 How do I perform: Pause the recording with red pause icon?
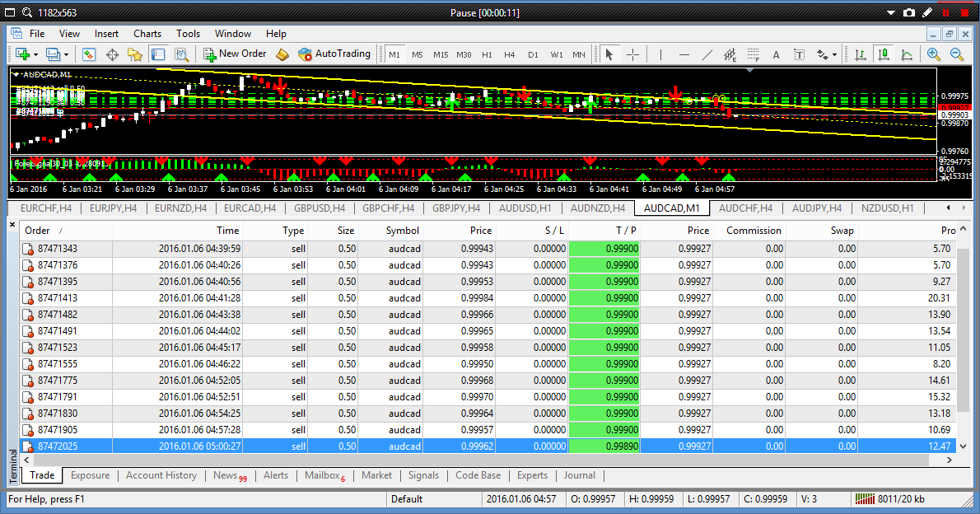click(945, 12)
